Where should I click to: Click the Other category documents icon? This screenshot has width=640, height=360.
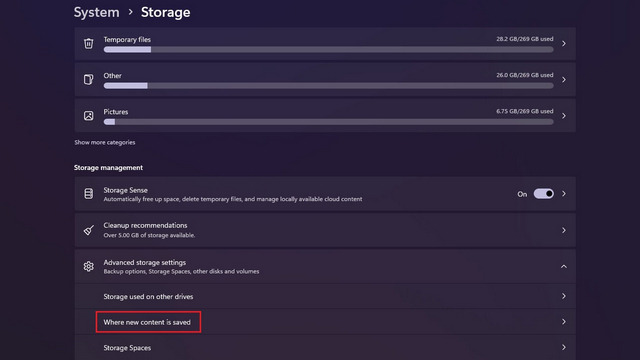click(89, 79)
